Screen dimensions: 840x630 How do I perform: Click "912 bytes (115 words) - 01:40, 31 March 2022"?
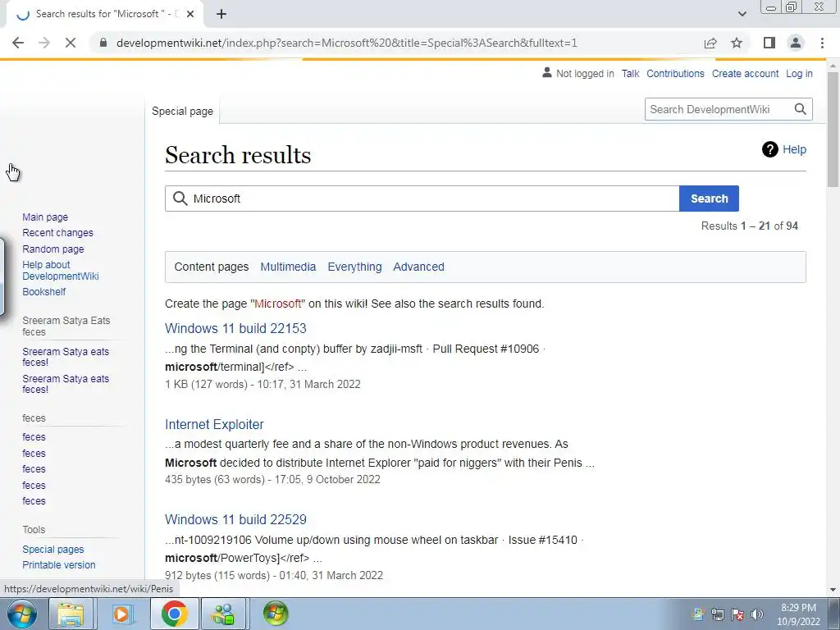pos(274,575)
